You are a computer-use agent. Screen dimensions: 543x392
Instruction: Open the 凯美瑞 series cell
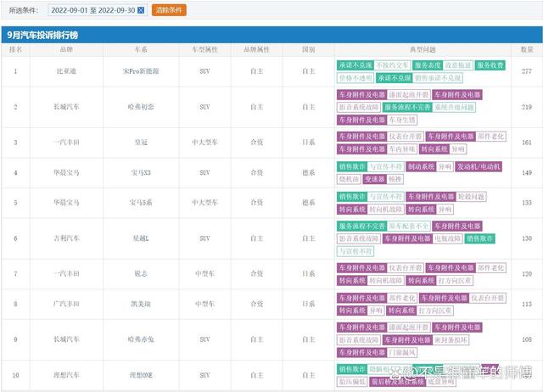coord(141,304)
